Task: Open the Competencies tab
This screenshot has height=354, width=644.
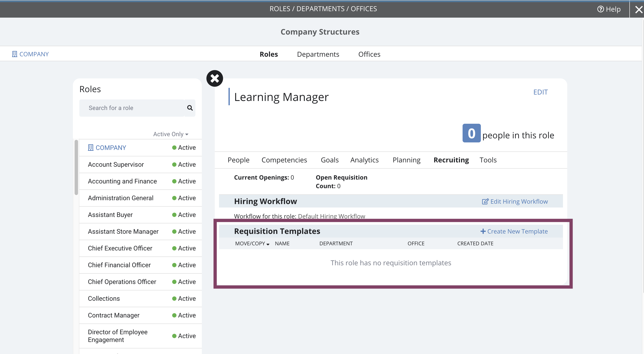Action: coord(284,160)
